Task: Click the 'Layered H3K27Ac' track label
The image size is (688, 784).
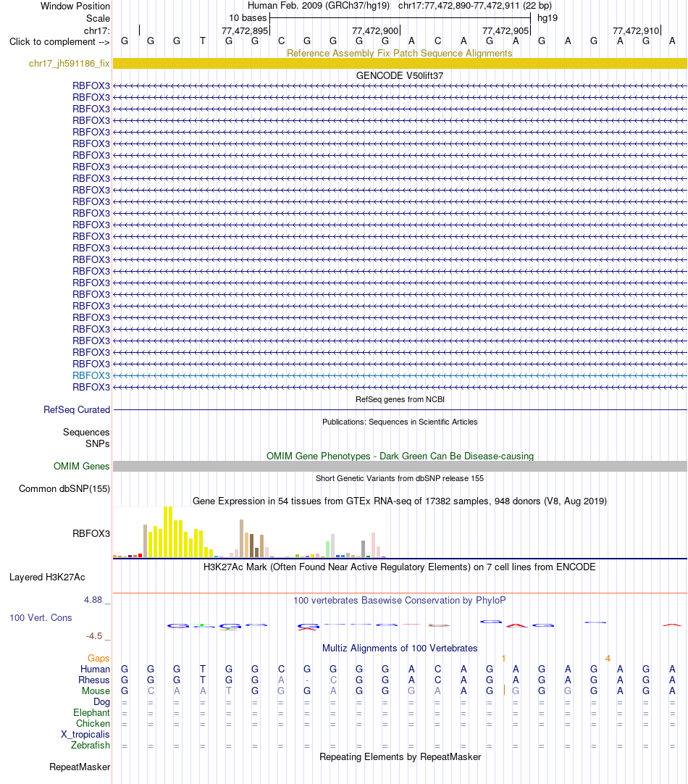Action: pos(47,577)
